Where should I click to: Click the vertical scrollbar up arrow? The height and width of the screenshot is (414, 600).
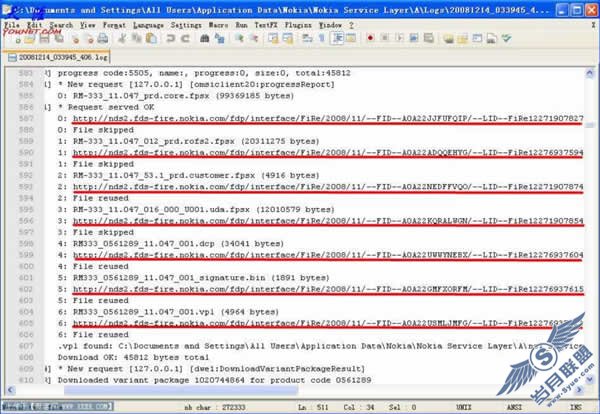point(590,73)
